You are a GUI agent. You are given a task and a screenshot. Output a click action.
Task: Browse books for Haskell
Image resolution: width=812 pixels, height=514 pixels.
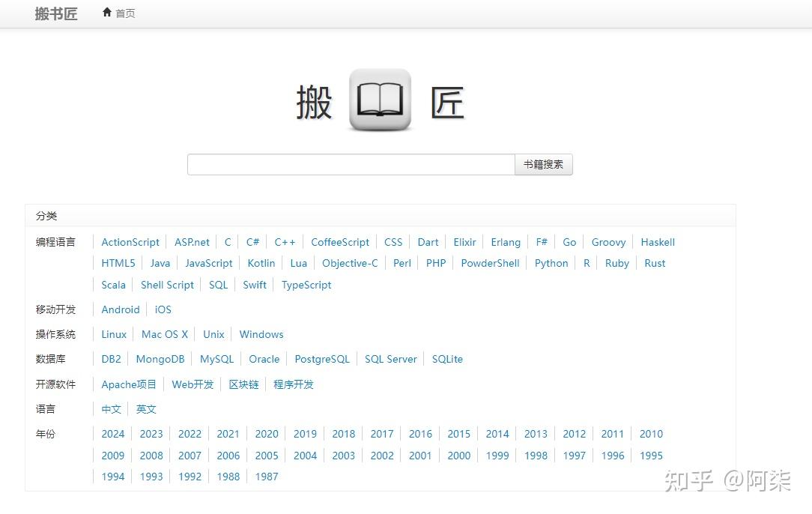pyautogui.click(x=658, y=242)
